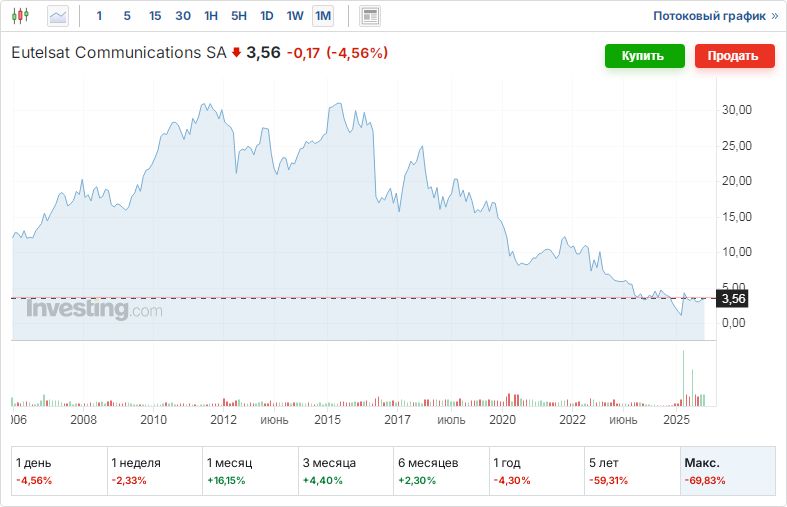Pick the 5H timeframe

239,16
